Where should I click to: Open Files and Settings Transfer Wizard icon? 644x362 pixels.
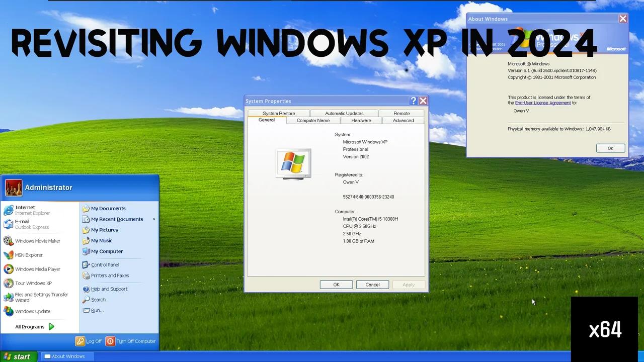[x=9, y=297]
